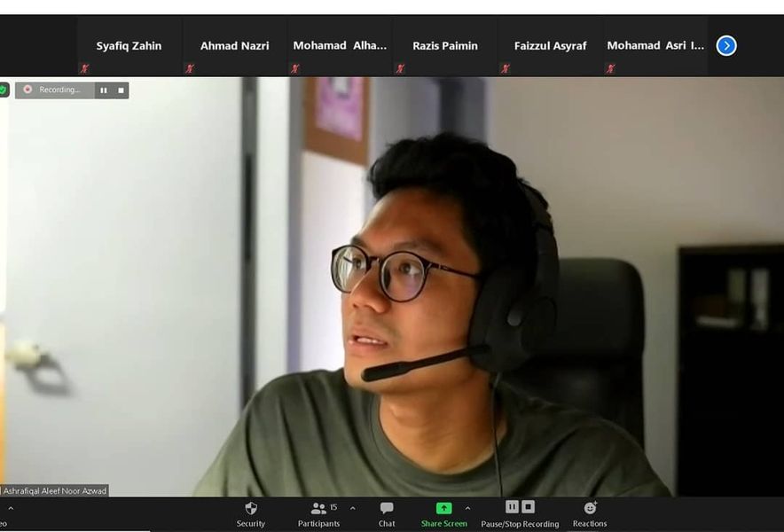This screenshot has height=532, width=784.
Task: Expand the Share Screen options caret
Action: (x=467, y=508)
